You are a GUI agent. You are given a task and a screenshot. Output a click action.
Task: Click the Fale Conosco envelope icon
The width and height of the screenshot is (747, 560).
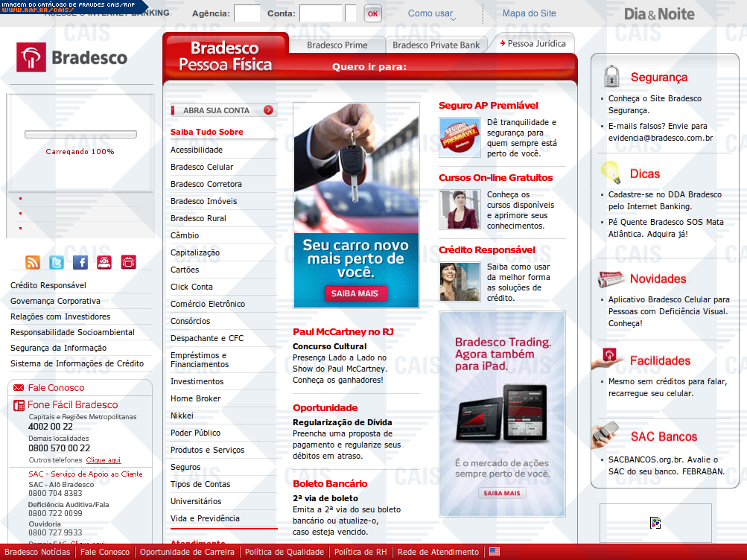[19, 388]
